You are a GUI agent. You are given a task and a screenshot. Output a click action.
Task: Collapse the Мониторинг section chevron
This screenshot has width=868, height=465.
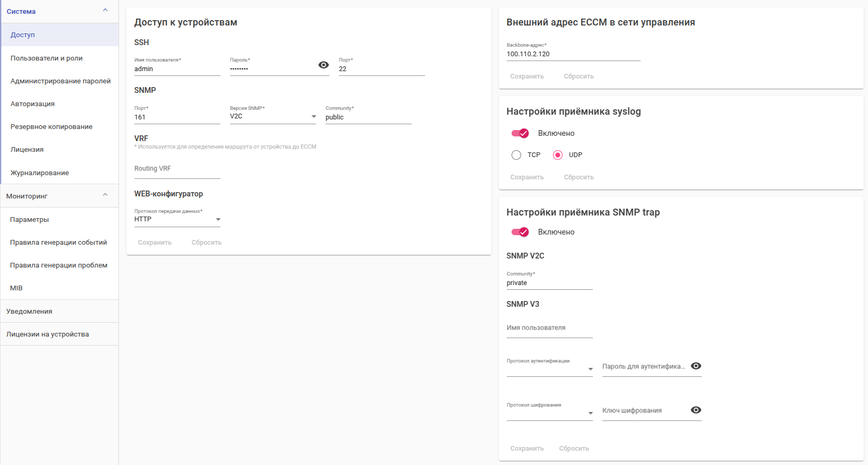(105, 195)
